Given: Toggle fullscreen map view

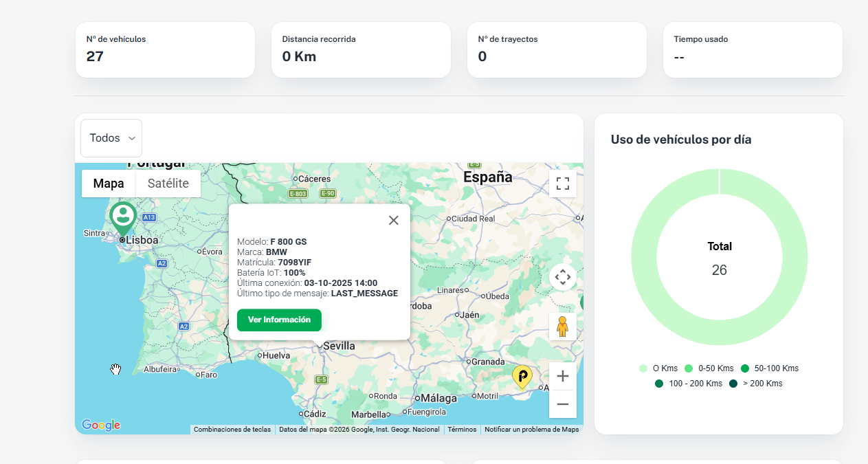Looking at the screenshot, I should tap(563, 184).
